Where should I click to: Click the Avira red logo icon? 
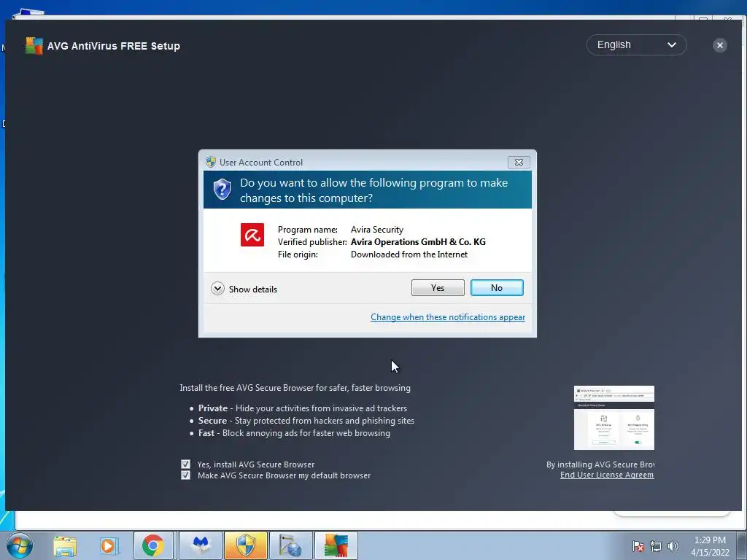pyautogui.click(x=252, y=235)
